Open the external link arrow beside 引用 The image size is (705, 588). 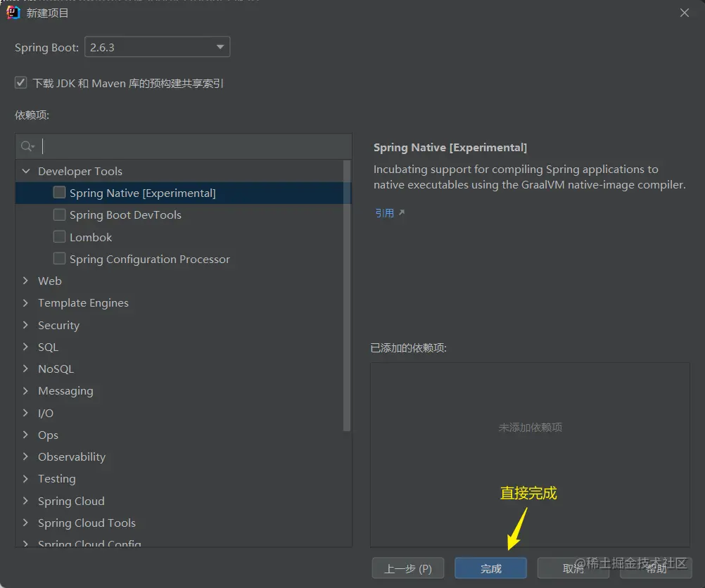[402, 212]
